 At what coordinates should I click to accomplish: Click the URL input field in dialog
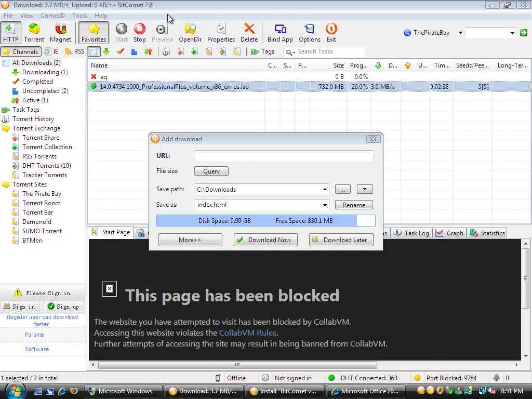(x=284, y=156)
